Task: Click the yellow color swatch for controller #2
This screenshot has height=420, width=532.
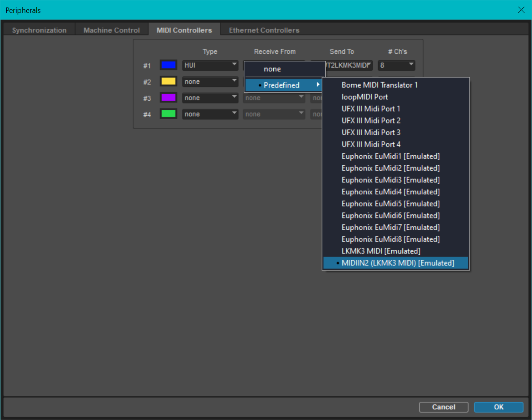Action: 168,81
